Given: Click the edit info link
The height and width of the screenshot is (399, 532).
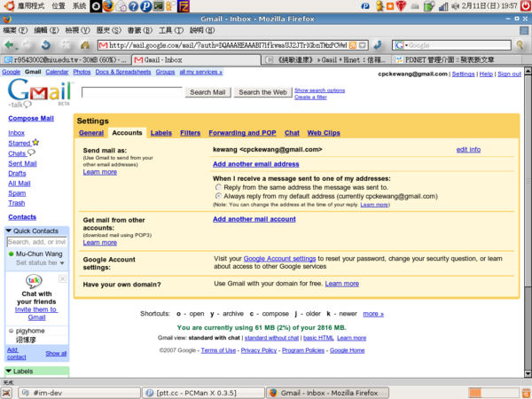Looking at the screenshot, I should pyautogui.click(x=468, y=149).
